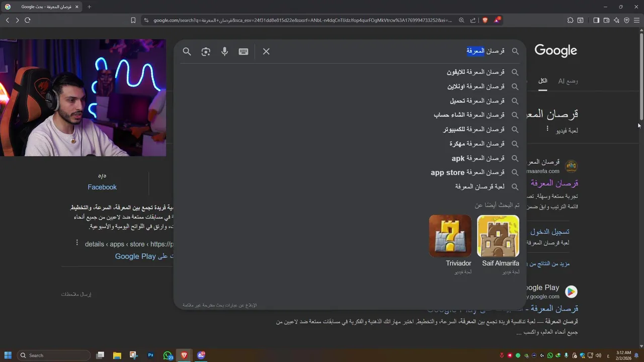This screenshot has width=644, height=362.
Task: Click the share page icon
Action: (473, 20)
